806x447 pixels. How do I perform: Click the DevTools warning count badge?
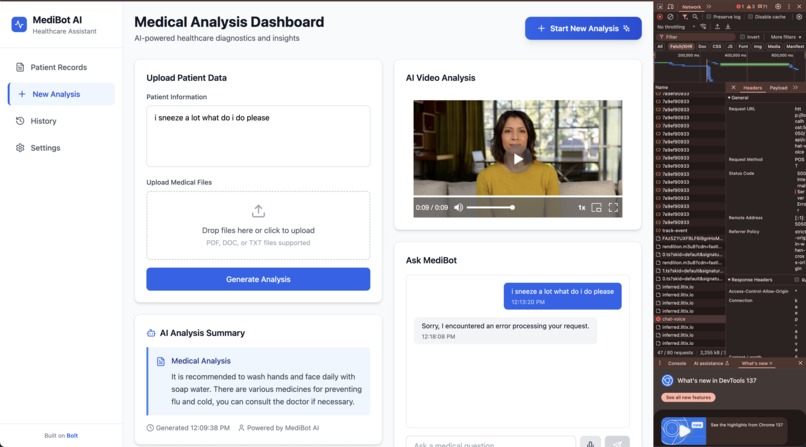coord(750,7)
